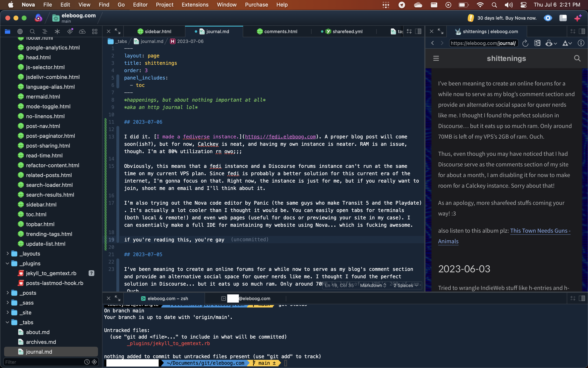Toggle the preview eye button in toolbar
588x368 pixels.
point(548,18)
